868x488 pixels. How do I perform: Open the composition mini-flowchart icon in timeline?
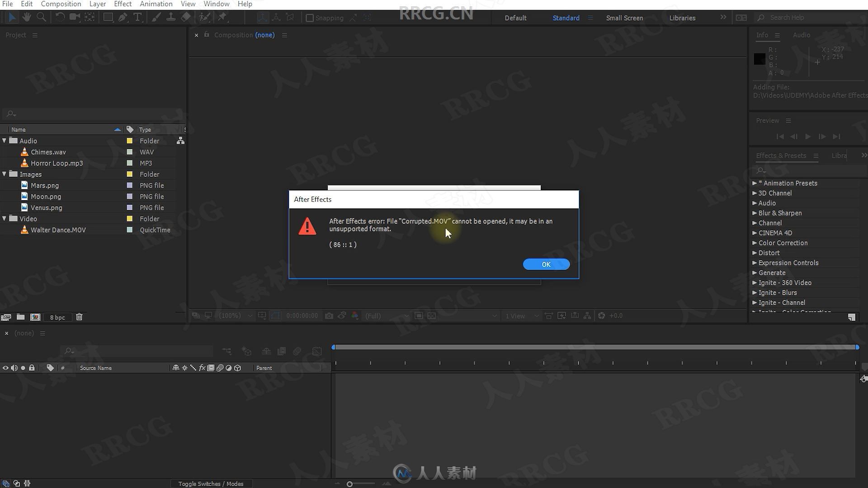click(x=226, y=351)
